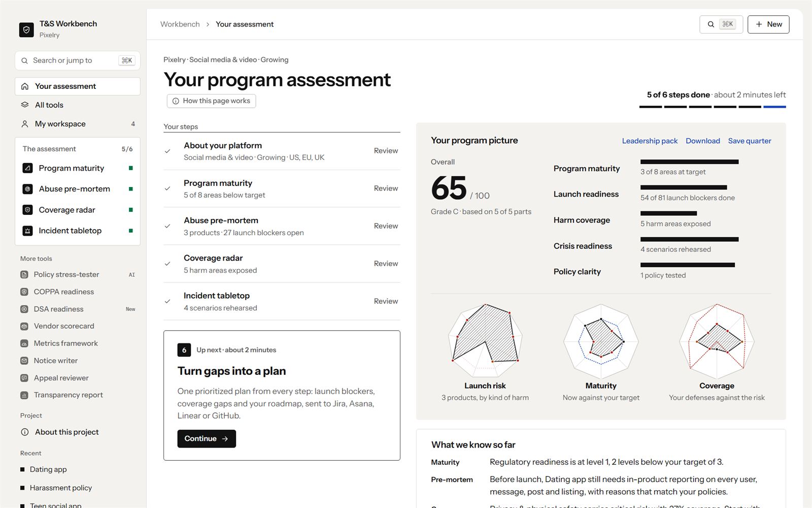Click the Incident tabletop sidebar icon
Image resolution: width=812 pixels, height=508 pixels.
tap(27, 231)
